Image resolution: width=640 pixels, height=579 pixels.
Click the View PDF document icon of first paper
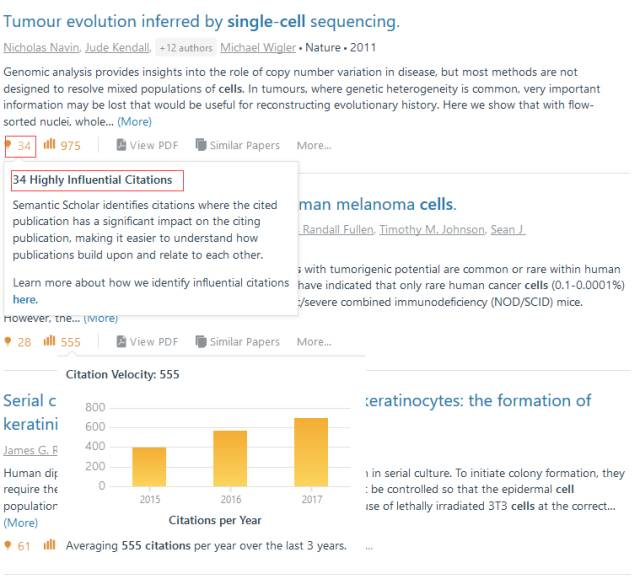tap(122, 145)
